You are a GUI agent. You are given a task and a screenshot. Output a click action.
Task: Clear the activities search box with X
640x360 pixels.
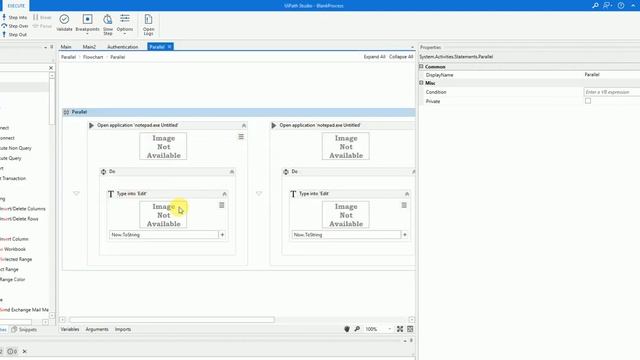[51, 68]
